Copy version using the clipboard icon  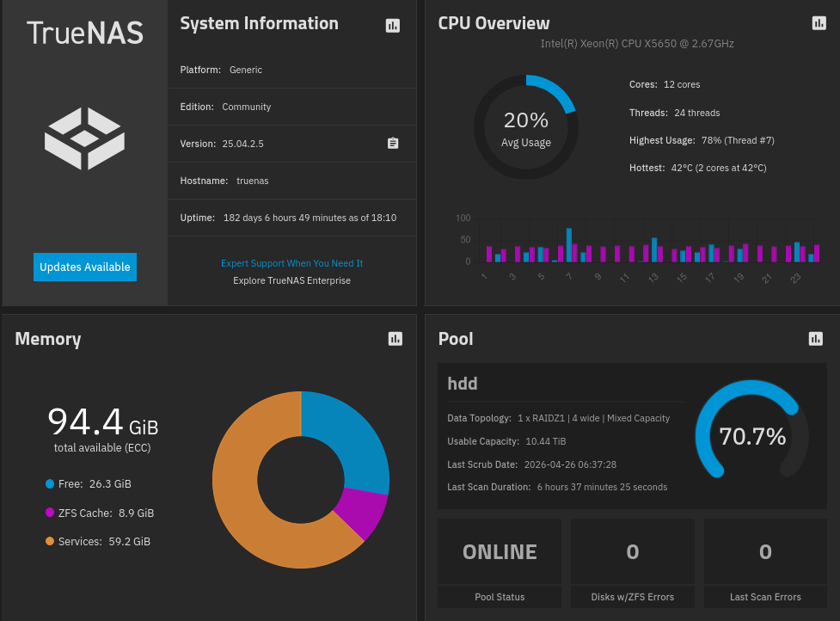coord(393,144)
